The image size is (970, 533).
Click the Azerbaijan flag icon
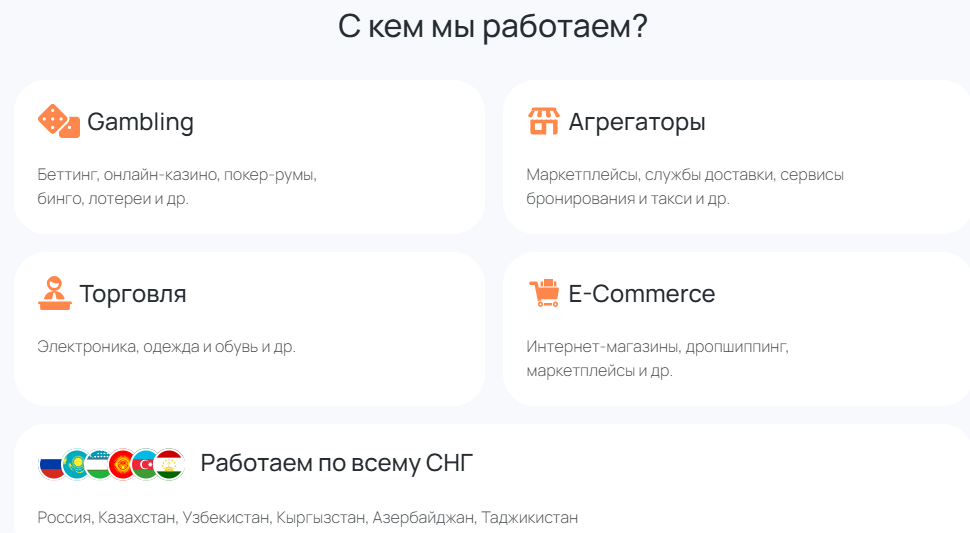click(146, 464)
